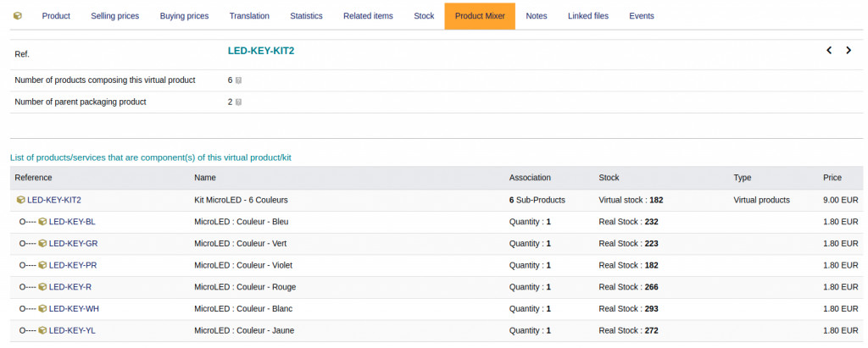Click 'MicroLED : Couleur - Vert' cell
The image size is (868, 348).
pos(240,244)
